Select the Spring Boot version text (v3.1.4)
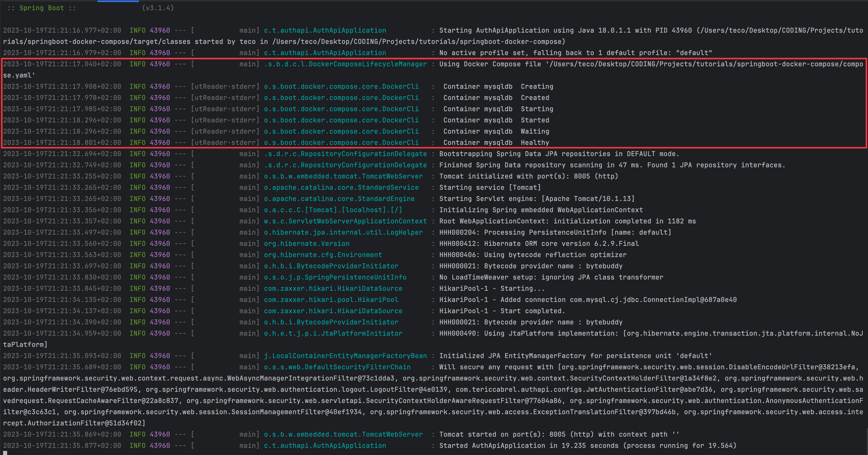 click(158, 7)
